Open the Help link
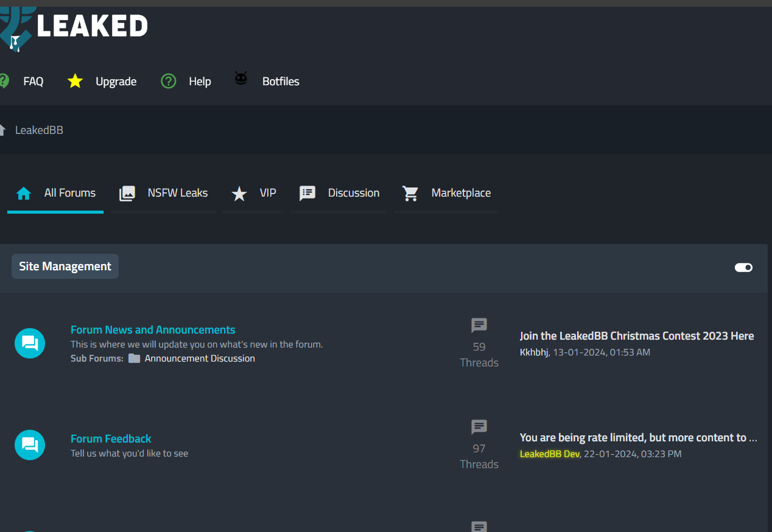The width and height of the screenshot is (772, 532). (200, 81)
